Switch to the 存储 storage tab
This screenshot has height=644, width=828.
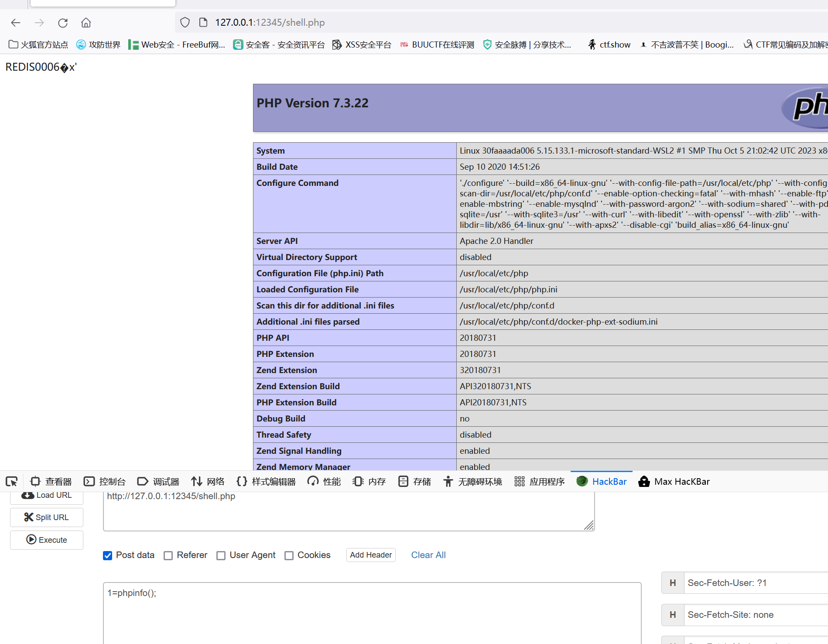(415, 481)
